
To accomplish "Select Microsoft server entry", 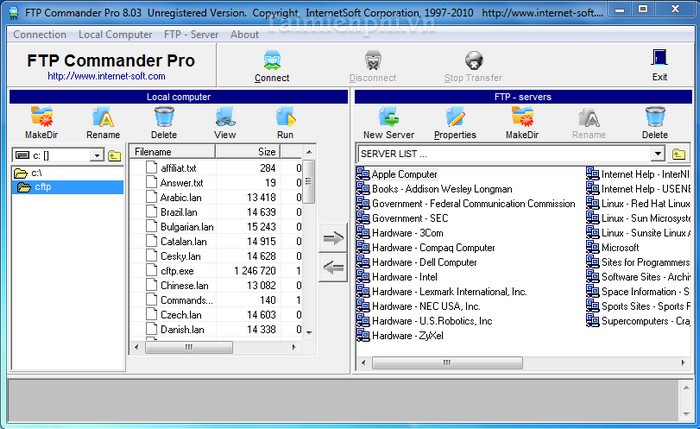I will (x=612, y=247).
